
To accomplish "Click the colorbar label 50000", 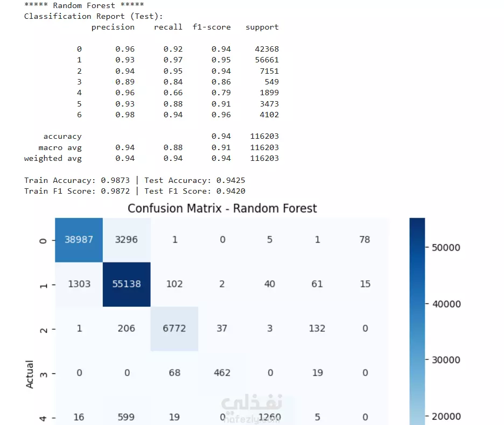I will 446,247.
